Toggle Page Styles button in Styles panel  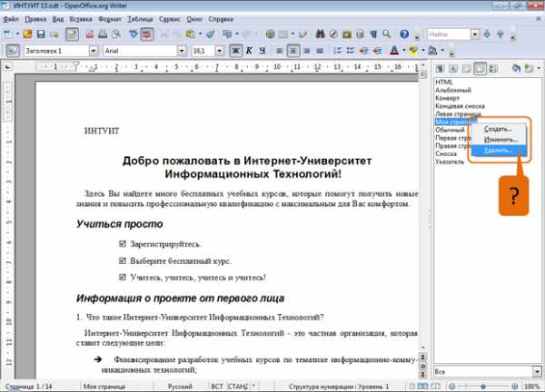point(480,68)
